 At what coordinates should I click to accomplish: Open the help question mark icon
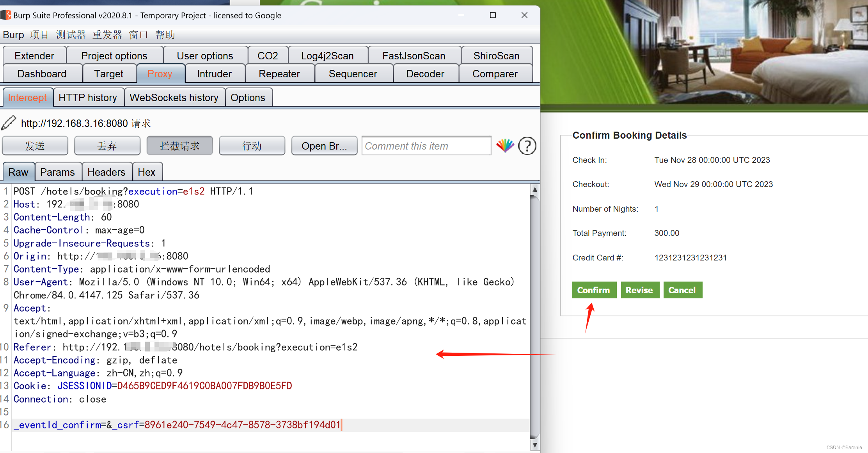coord(527,146)
